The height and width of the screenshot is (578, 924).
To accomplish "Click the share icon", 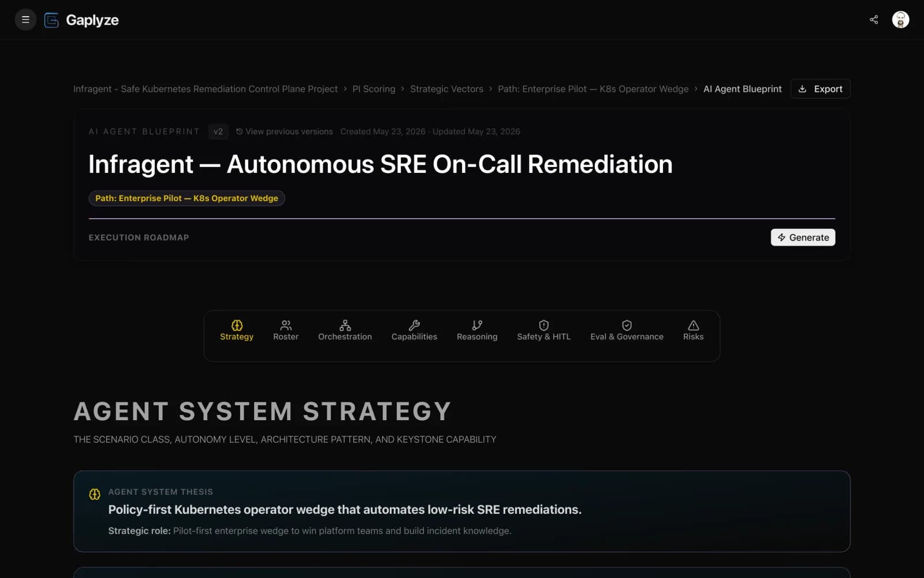I will click(874, 20).
